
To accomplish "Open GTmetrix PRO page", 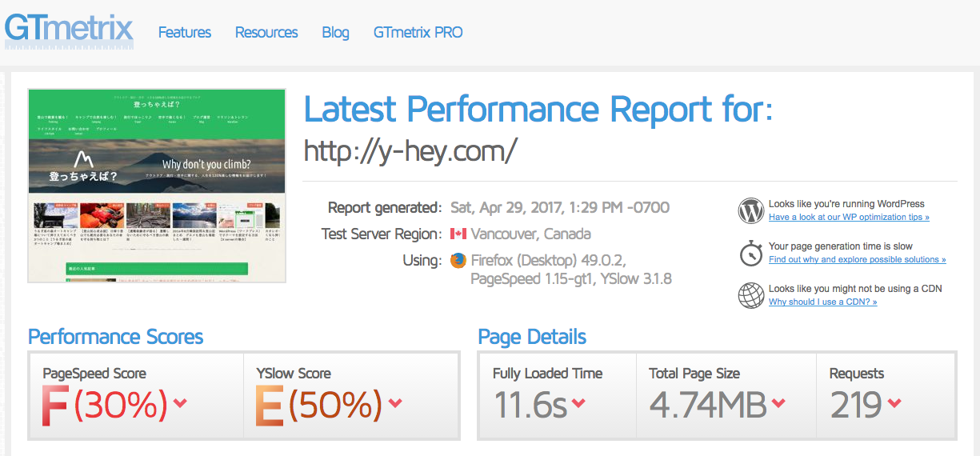I will [418, 33].
